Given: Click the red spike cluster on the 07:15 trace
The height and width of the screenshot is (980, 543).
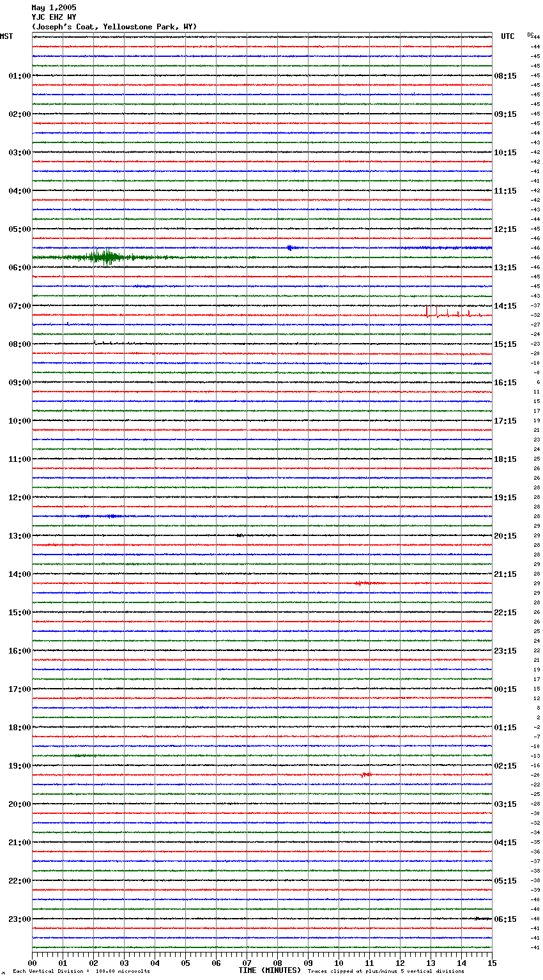Looking at the screenshot, I should pos(454,312).
